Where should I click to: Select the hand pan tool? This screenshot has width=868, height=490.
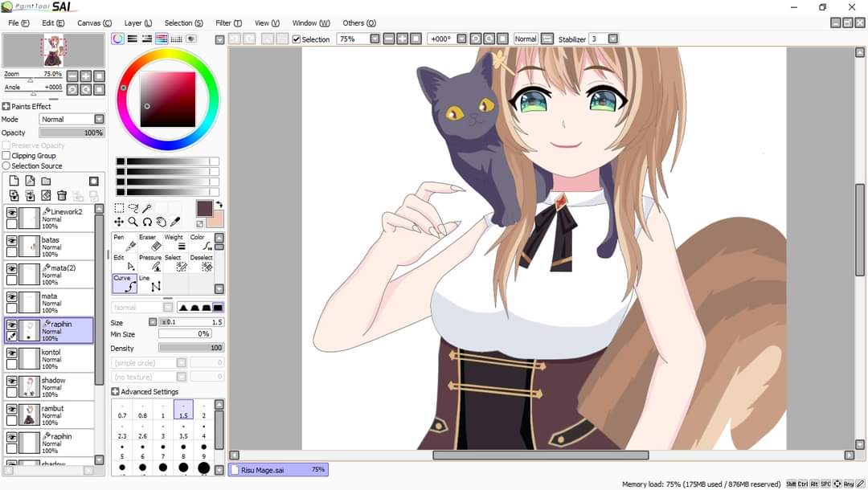[161, 222]
